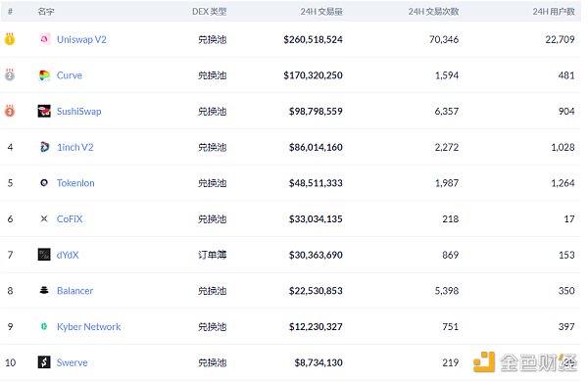Sort by 24H 交易量 column header
The image size is (588, 383).
321,12
